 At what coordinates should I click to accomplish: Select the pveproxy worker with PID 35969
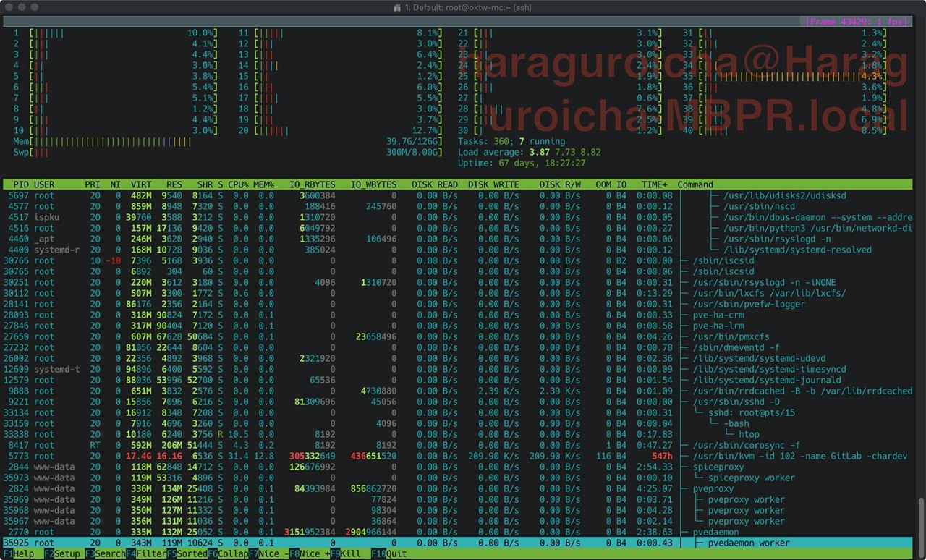pos(458,499)
